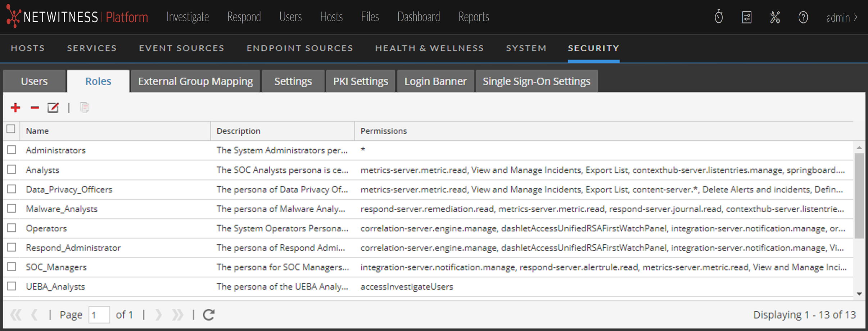Image resolution: width=868 pixels, height=331 pixels.
Task: Open the admin tools wrench icon
Action: (x=775, y=17)
